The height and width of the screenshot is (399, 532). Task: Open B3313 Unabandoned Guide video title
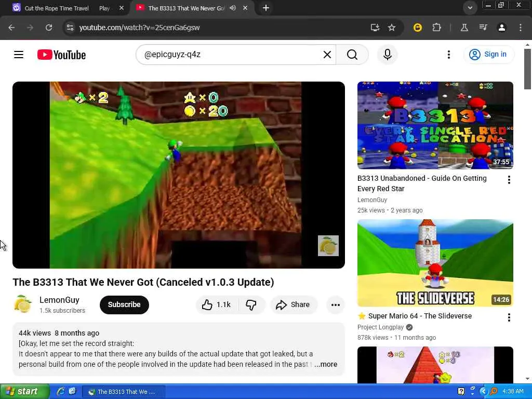pos(422,183)
